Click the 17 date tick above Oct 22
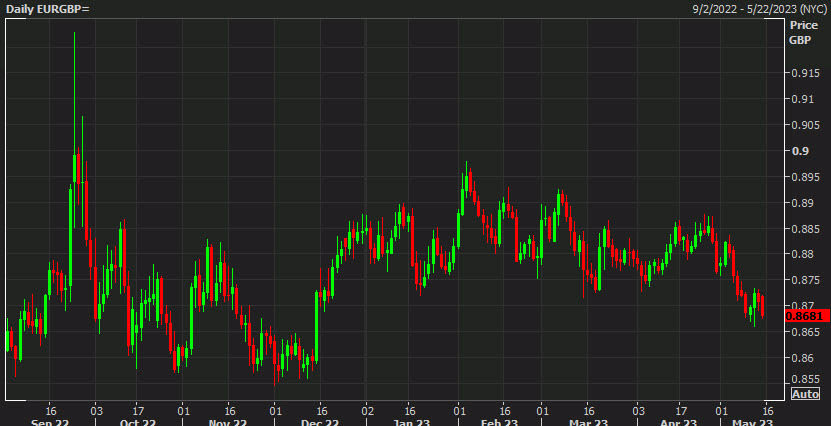 click(136, 411)
